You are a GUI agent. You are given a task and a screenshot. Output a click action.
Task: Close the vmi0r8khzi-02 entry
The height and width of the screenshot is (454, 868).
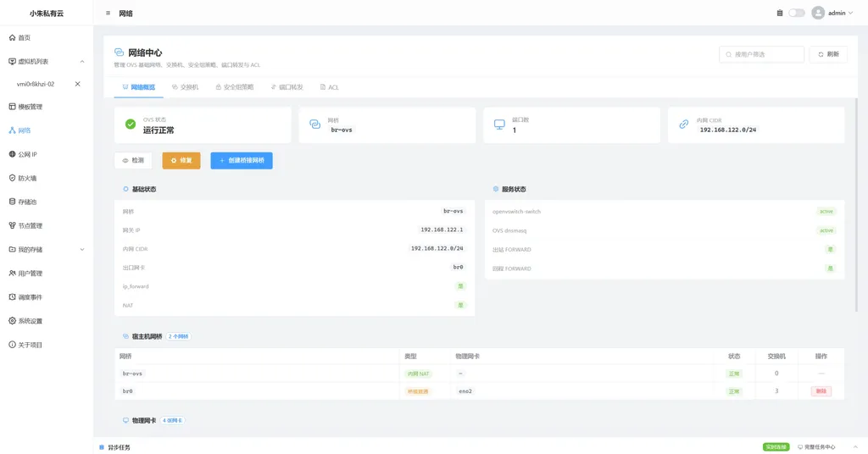pos(77,84)
